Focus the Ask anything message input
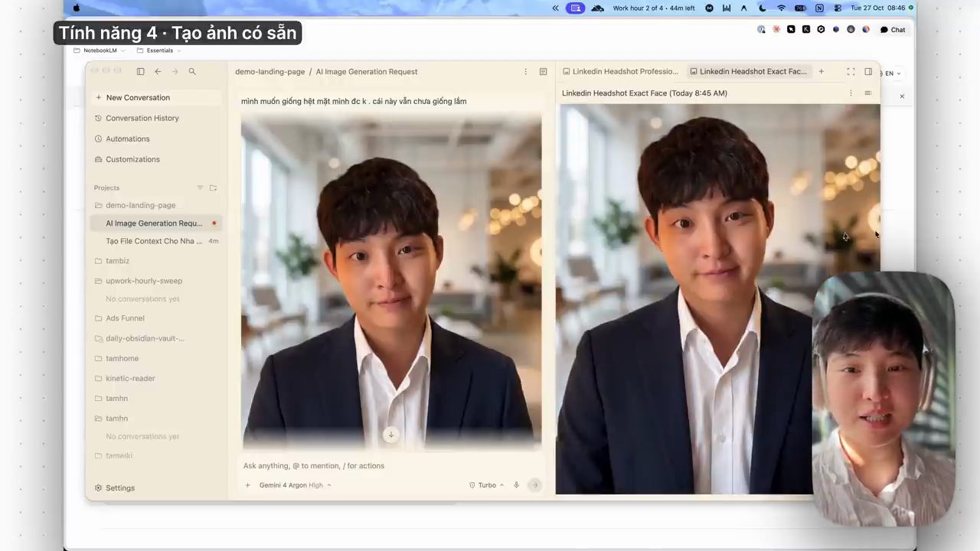Image resolution: width=980 pixels, height=551 pixels. (390, 465)
